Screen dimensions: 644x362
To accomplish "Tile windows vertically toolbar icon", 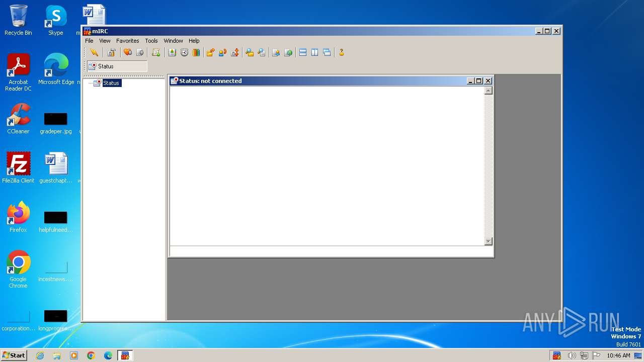I will [315, 52].
